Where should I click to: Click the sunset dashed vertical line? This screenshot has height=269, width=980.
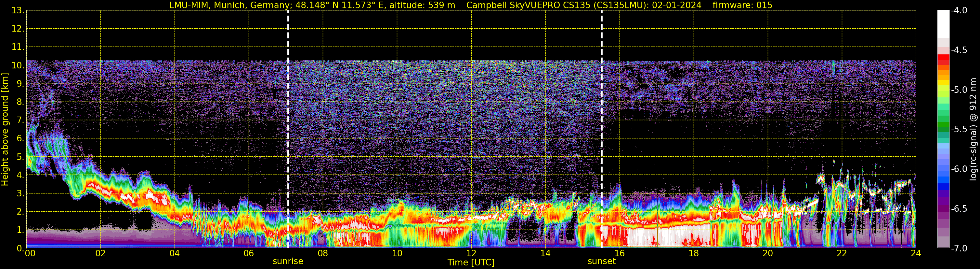[x=601, y=129]
